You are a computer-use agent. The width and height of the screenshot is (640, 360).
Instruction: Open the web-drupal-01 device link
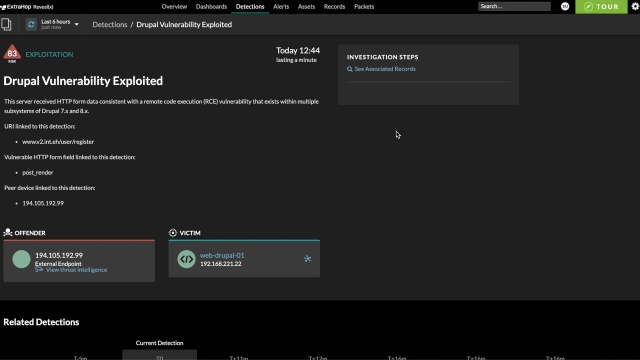(222, 255)
